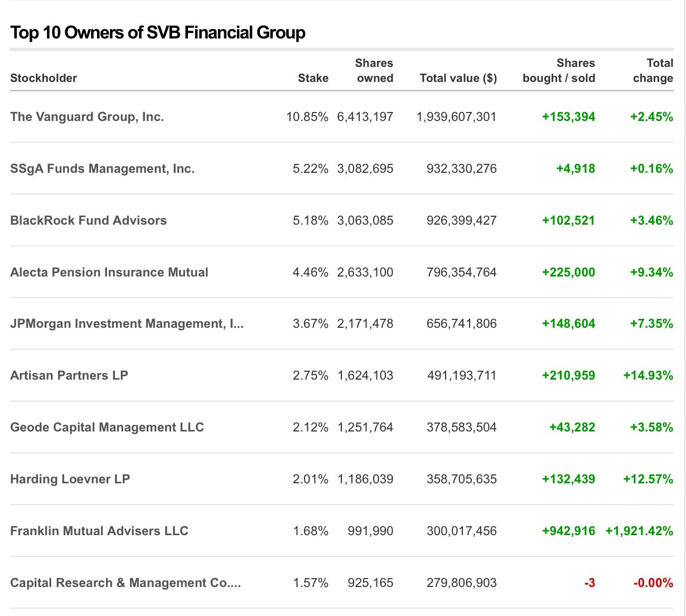Screen dimensions: 686x616
Task: Select shares owned value 3,063,085
Action: [365, 221]
